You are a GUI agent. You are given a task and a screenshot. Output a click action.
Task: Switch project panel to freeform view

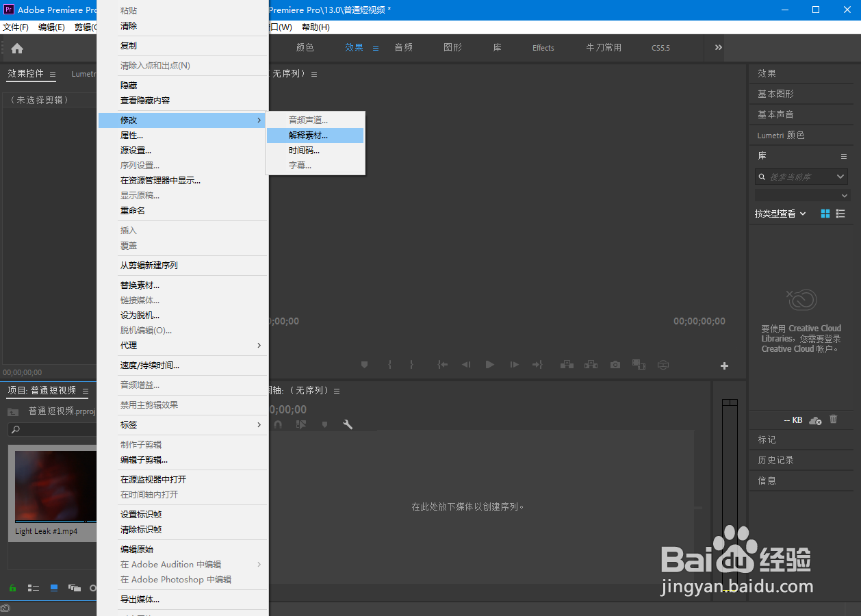coord(75,588)
